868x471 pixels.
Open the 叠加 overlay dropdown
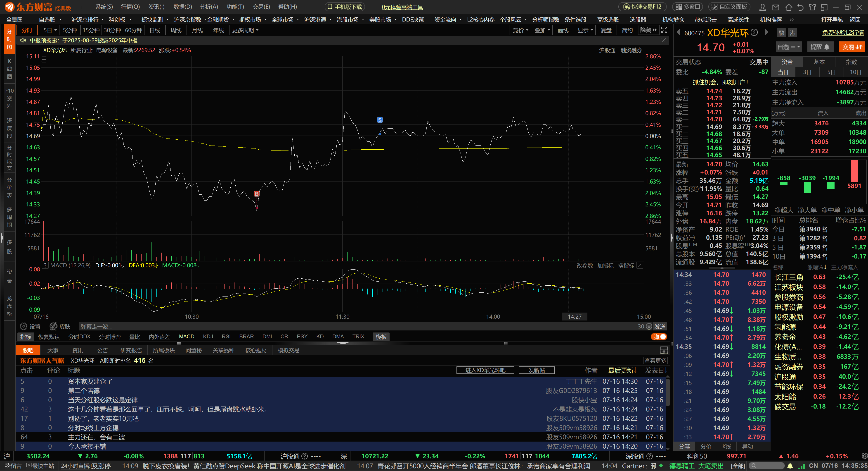542,30
